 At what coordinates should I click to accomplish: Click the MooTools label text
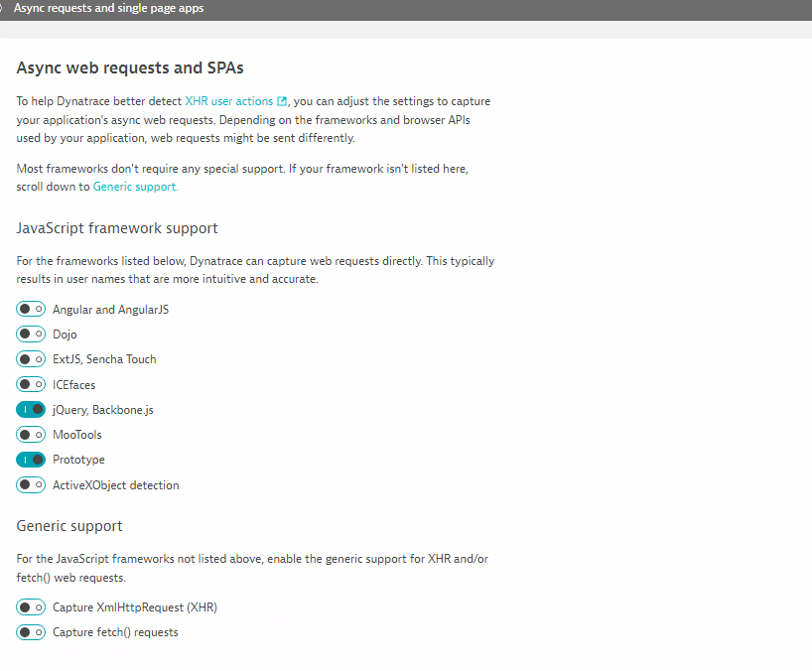point(77,435)
